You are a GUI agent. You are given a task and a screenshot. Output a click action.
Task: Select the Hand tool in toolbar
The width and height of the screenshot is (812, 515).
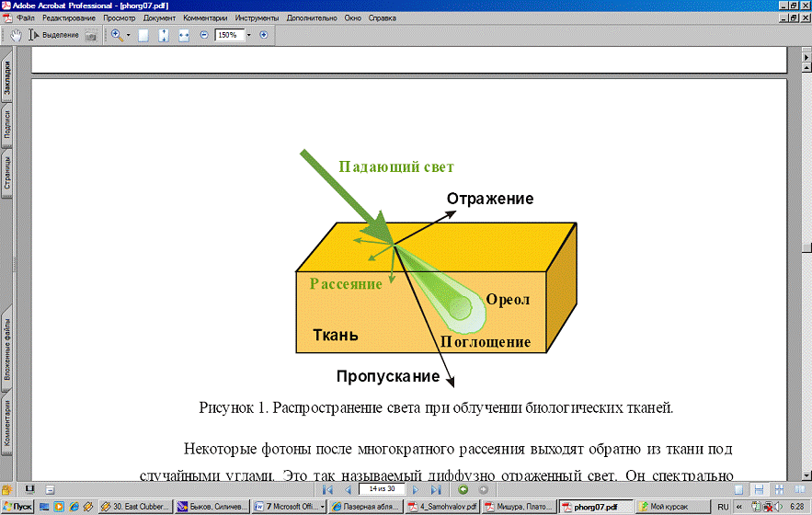coord(16,35)
